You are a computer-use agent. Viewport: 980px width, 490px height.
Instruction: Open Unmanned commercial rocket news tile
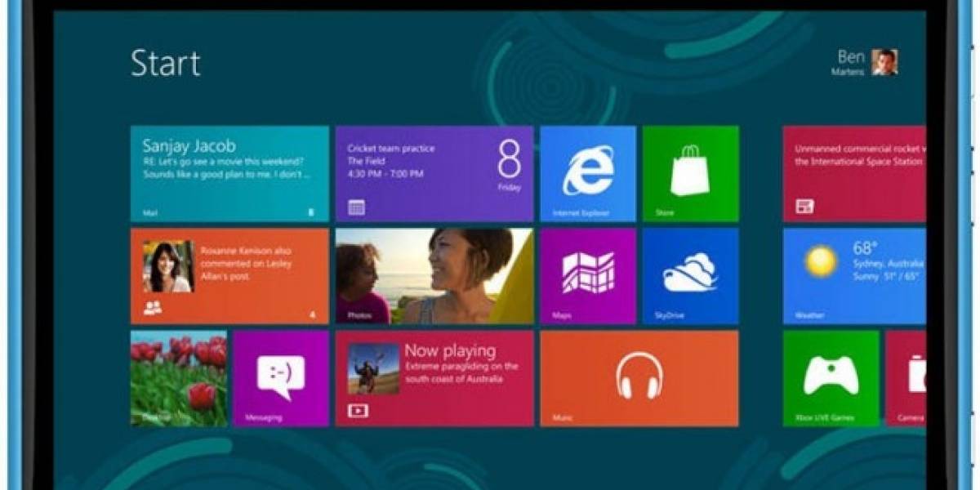click(854, 174)
